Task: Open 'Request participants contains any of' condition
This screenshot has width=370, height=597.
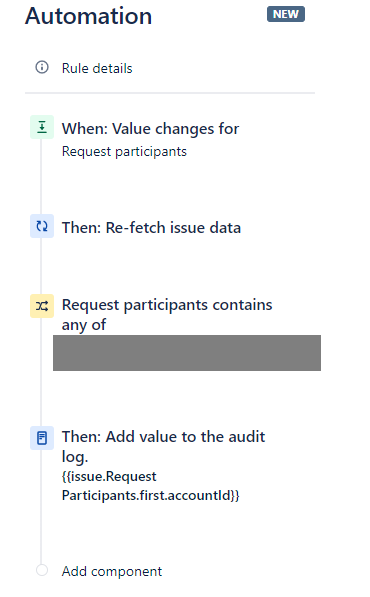Action: (167, 315)
